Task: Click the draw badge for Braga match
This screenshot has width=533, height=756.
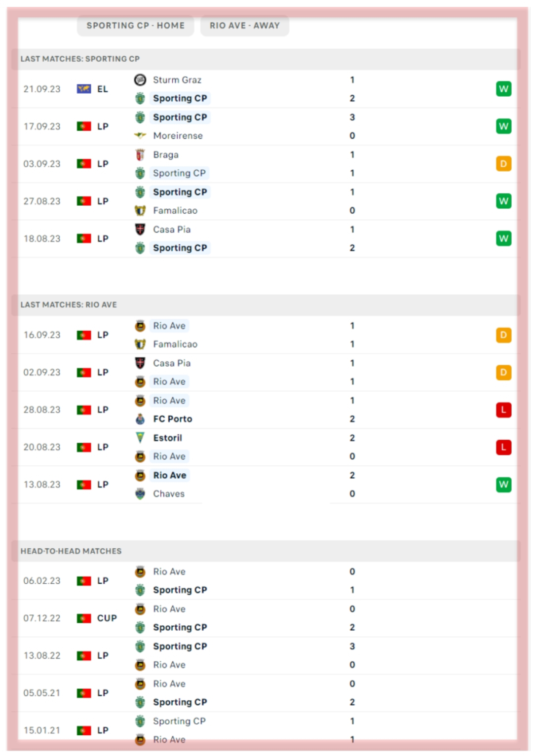Action: (503, 164)
